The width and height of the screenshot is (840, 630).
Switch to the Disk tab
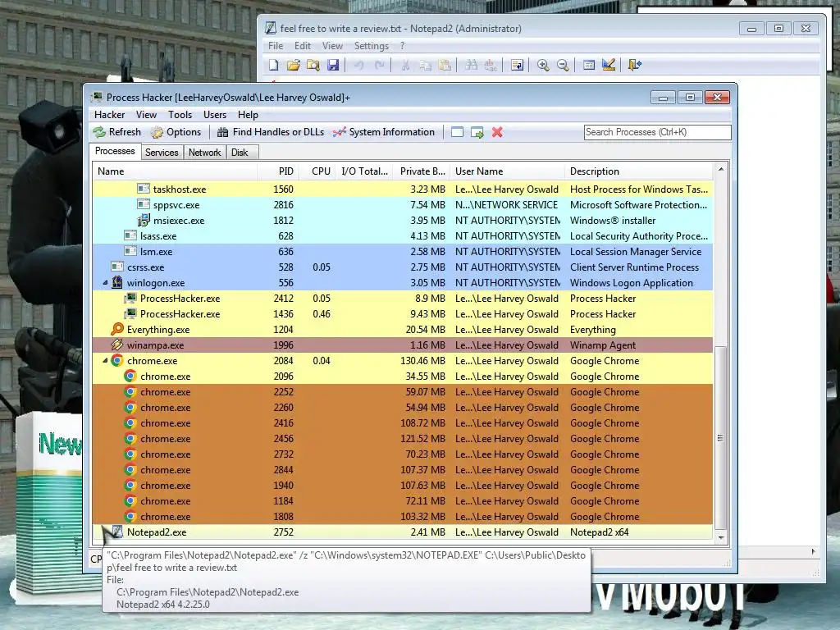[x=240, y=153]
